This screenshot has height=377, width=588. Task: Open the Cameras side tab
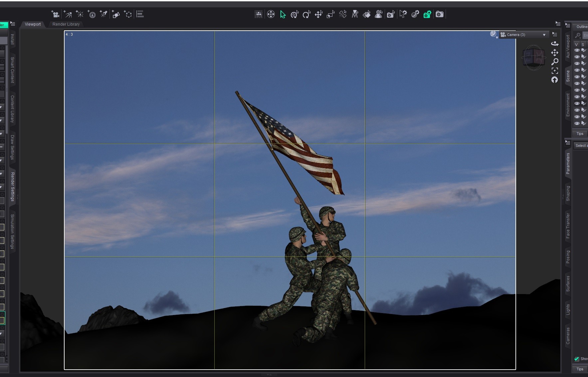click(568, 336)
